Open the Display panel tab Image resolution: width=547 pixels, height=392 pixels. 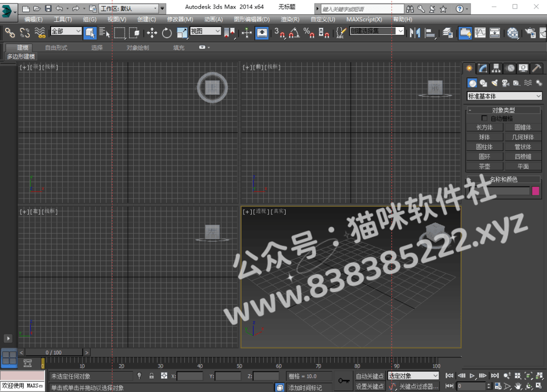[x=523, y=68]
